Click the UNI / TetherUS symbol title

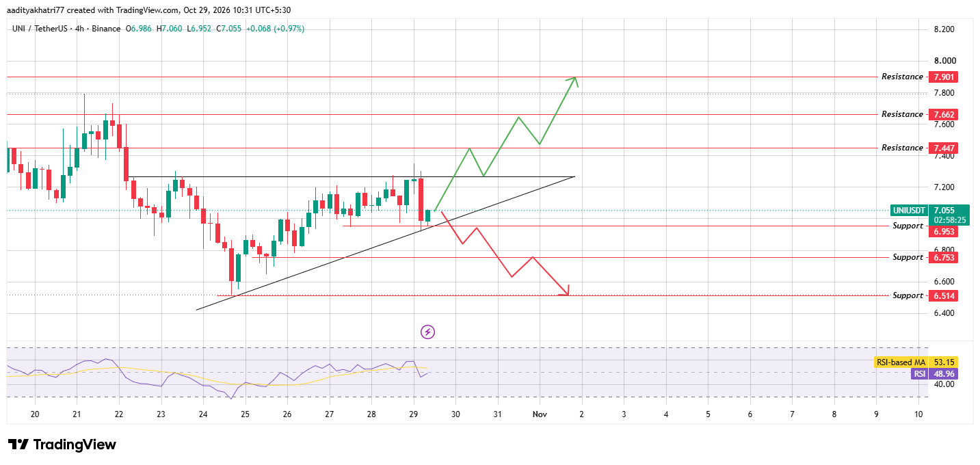[x=42, y=29]
